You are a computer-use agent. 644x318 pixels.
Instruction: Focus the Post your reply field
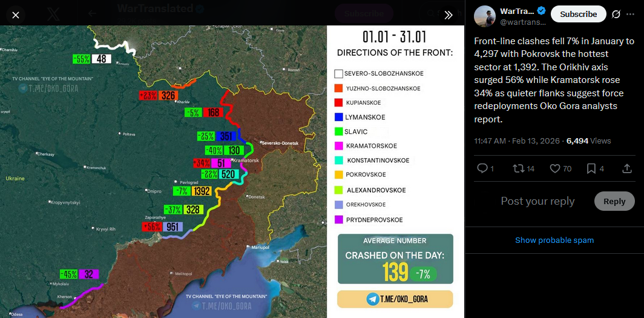point(537,201)
